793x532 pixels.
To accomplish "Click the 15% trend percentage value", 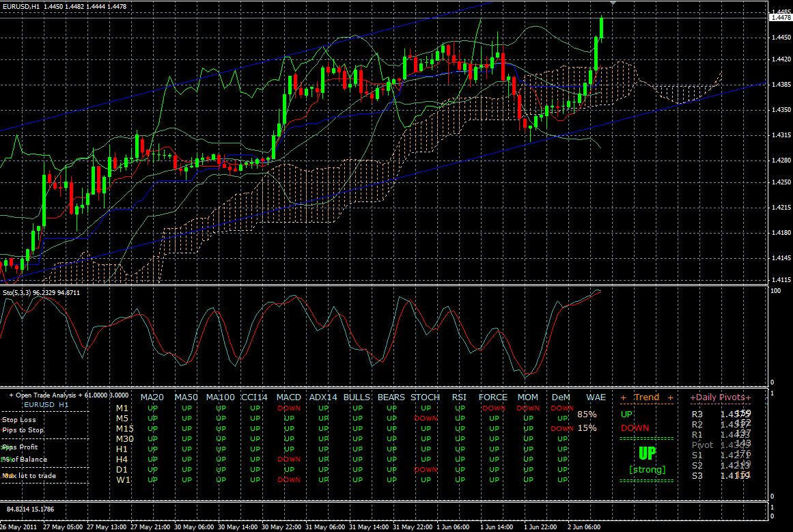I will (x=587, y=428).
